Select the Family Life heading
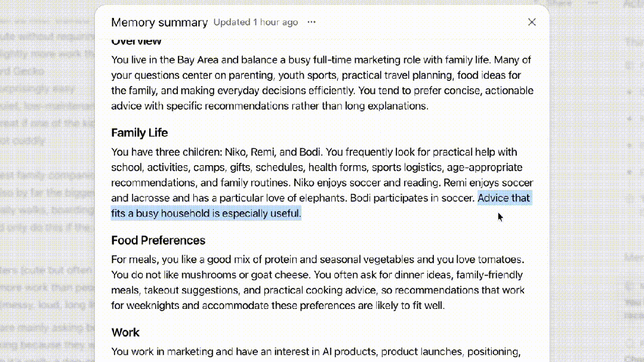644x362 pixels. pyautogui.click(x=139, y=132)
